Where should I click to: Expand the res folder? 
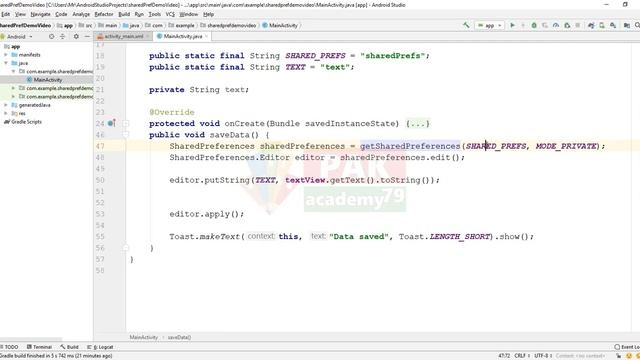(6, 113)
